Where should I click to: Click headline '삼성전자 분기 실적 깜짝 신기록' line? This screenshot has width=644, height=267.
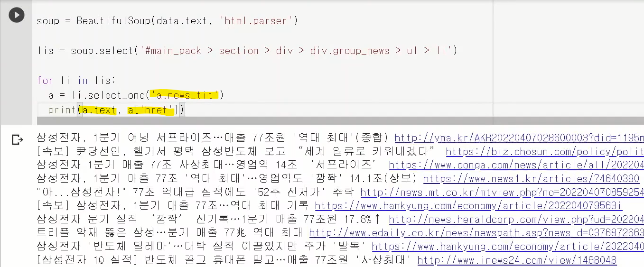pyautogui.click(x=210, y=220)
